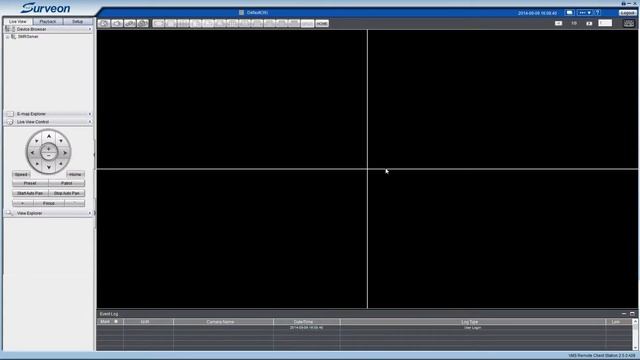640x360 pixels.
Task: Switch to the Live View tab
Action: pos(18,21)
